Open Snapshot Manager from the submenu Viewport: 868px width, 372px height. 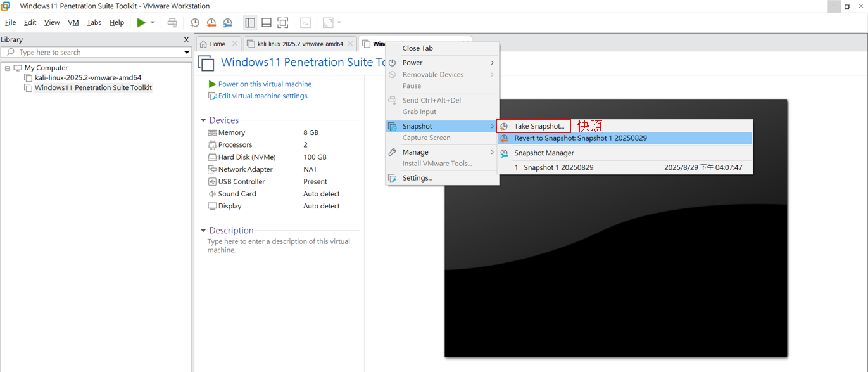click(x=624, y=153)
